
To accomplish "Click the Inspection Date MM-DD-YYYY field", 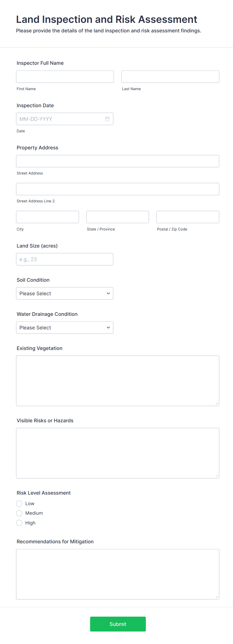I will 60,119.
